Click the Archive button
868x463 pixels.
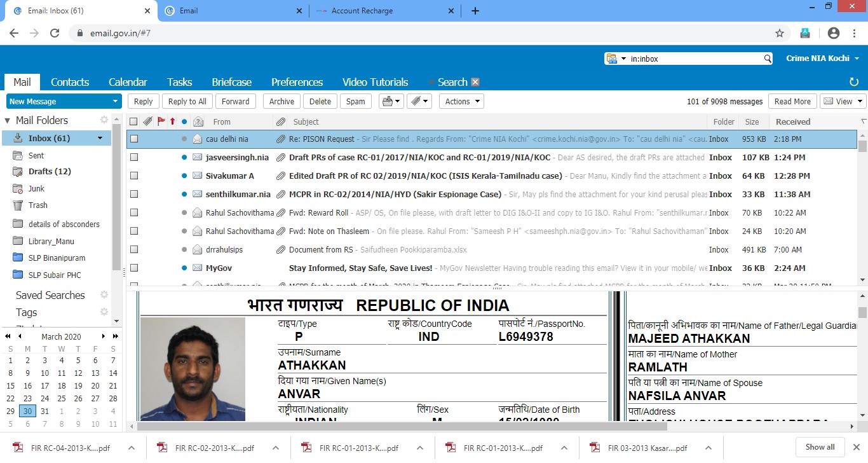pyautogui.click(x=281, y=101)
